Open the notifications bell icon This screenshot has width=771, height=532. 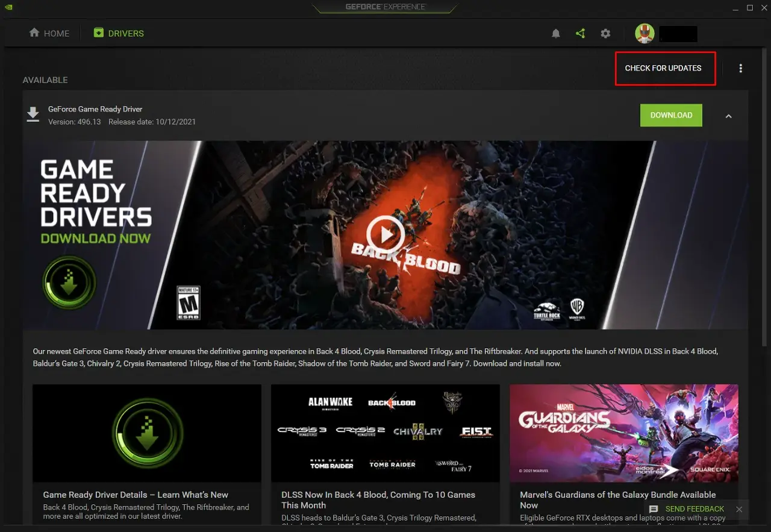[x=556, y=34]
